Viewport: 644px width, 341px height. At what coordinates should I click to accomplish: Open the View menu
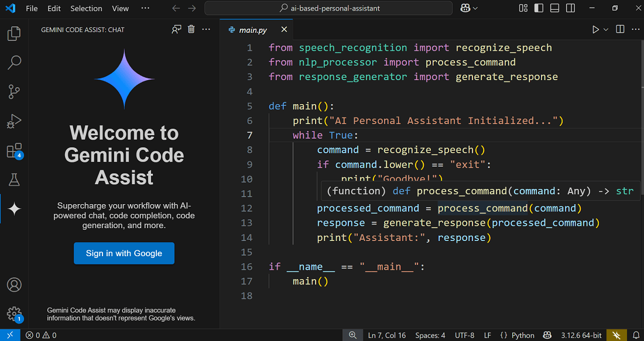tap(121, 8)
